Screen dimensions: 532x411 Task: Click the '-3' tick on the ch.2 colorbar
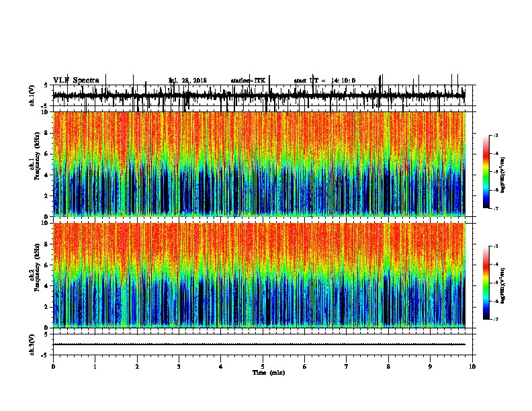(495, 246)
